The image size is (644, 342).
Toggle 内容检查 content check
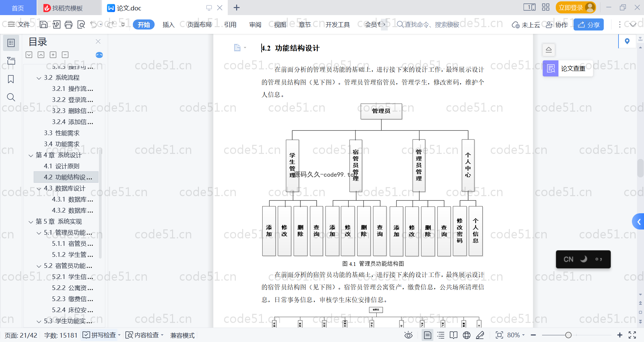click(145, 335)
